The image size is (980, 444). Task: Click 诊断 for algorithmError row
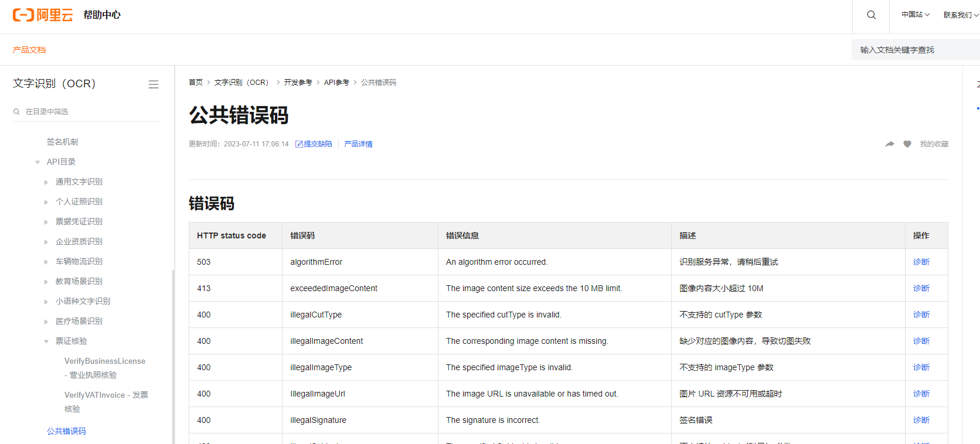921,262
